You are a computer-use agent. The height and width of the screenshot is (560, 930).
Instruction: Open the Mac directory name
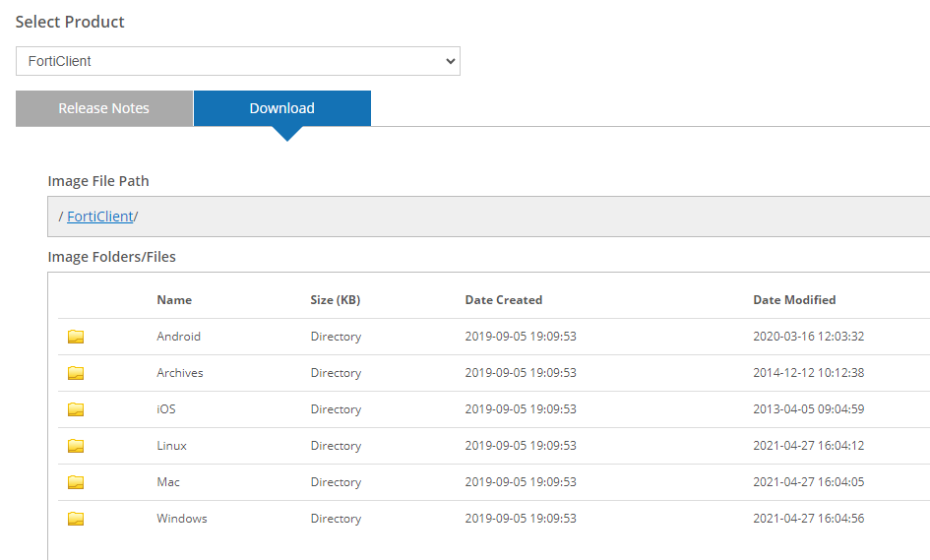[168, 481]
